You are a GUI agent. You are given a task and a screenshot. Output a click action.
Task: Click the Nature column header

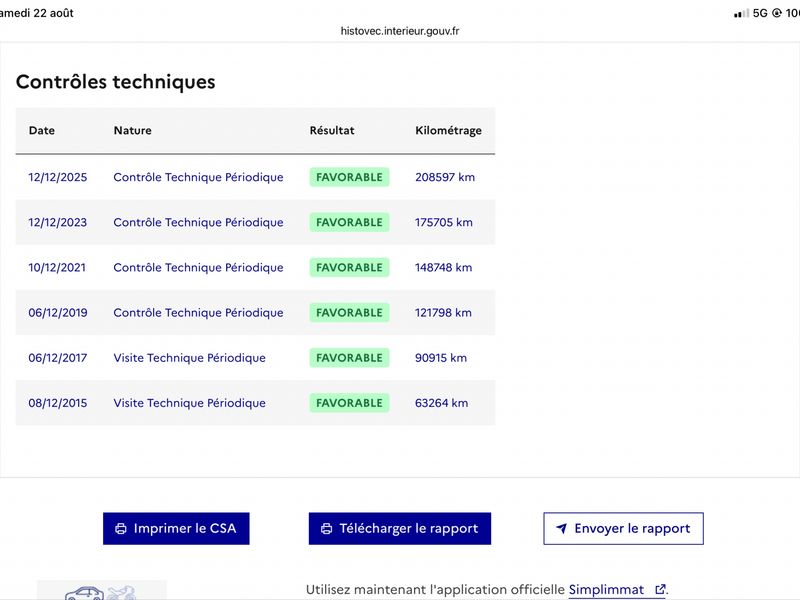click(x=133, y=131)
